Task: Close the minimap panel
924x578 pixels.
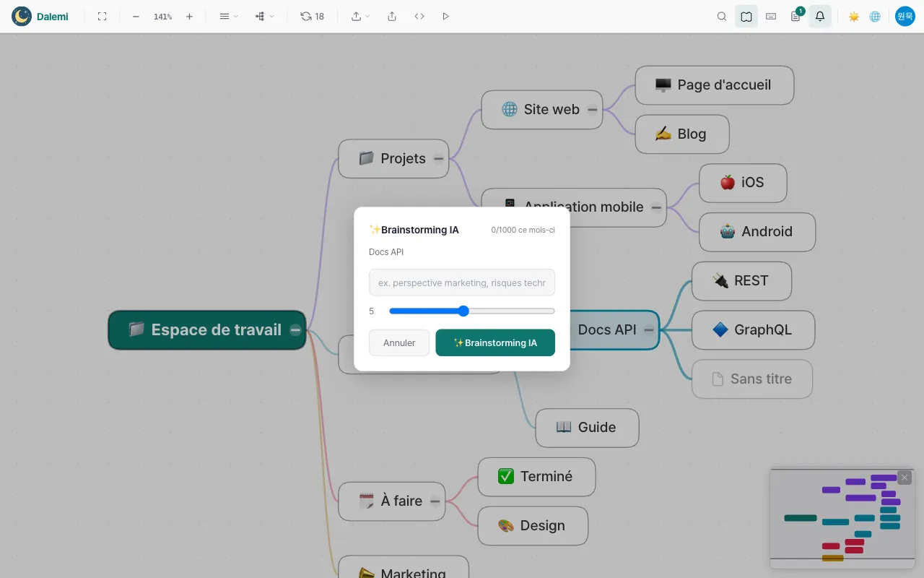Action: tap(905, 478)
